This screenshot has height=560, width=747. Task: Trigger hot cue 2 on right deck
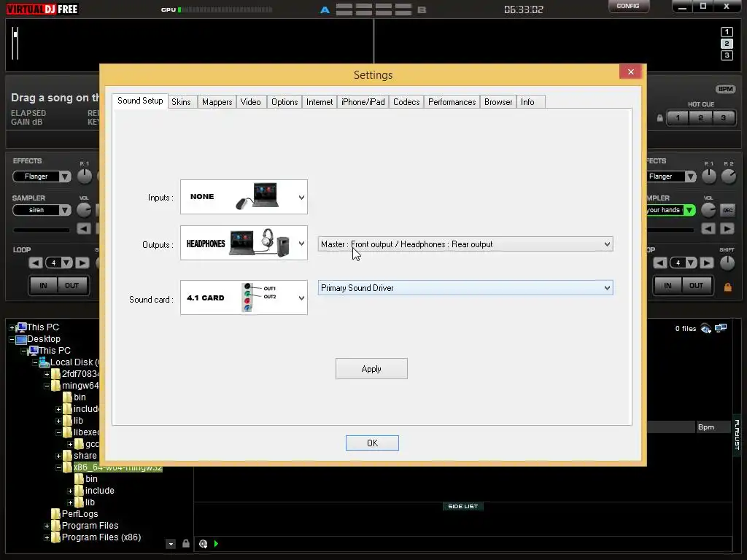point(701,117)
